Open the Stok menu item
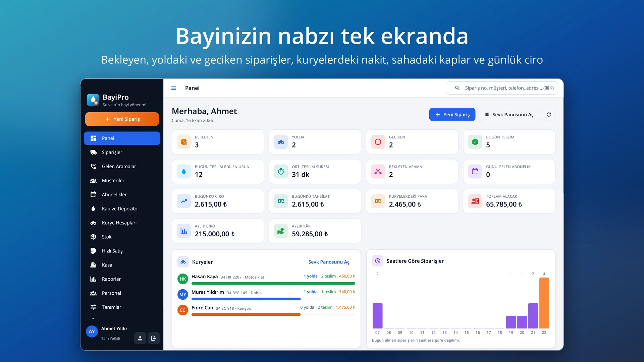 click(x=122, y=237)
